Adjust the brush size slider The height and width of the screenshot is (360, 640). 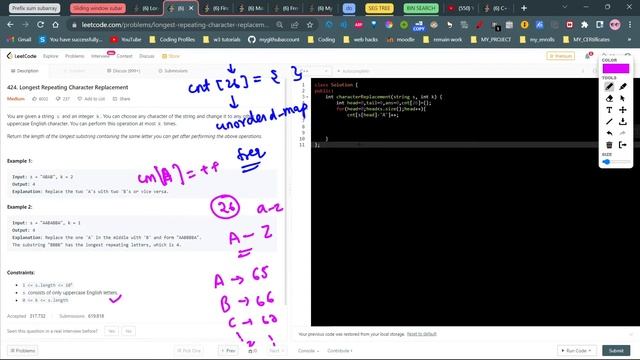pos(616,162)
